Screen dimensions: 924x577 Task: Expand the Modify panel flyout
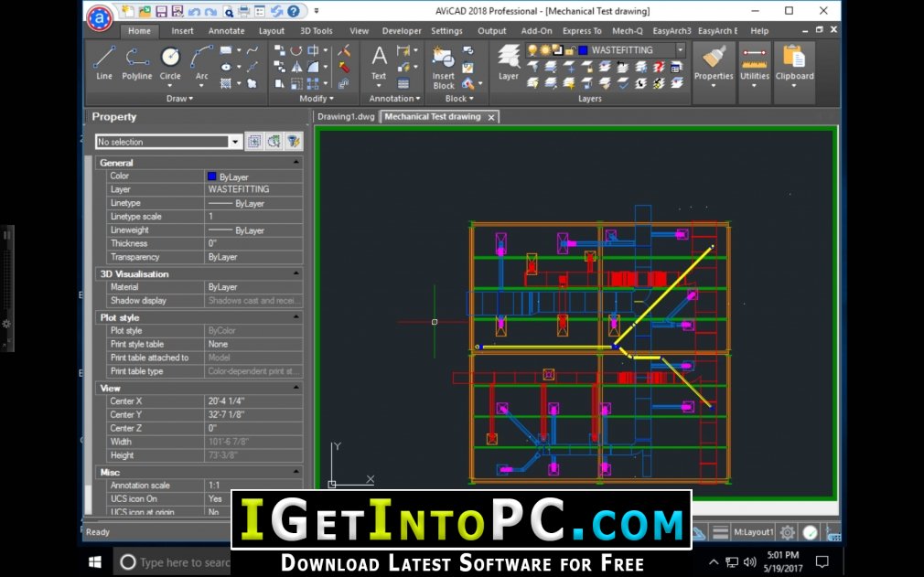click(x=316, y=99)
